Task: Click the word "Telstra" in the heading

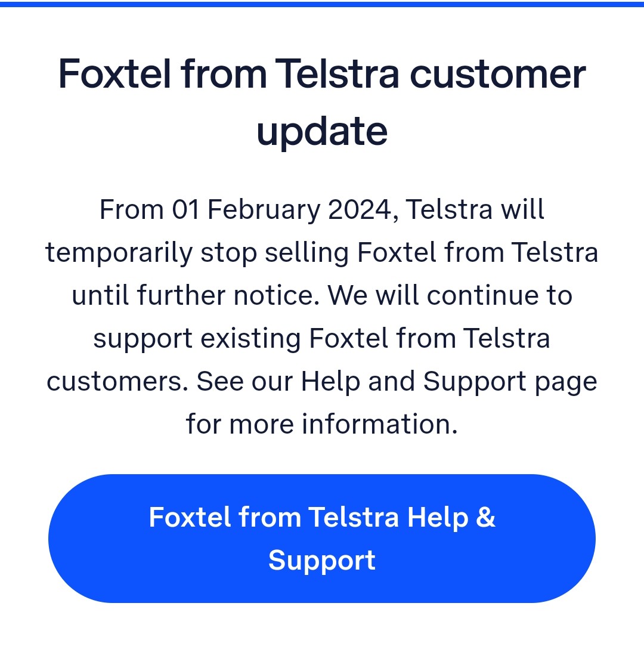Action: (338, 75)
